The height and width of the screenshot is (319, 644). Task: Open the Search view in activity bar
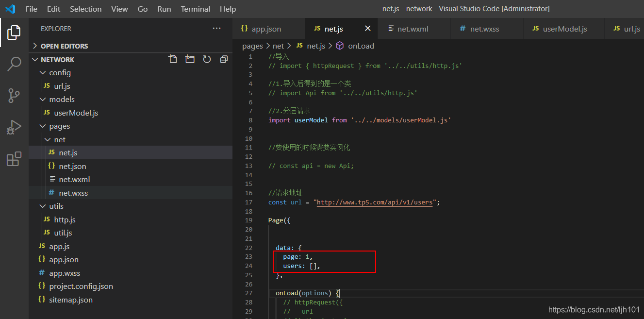coord(14,64)
